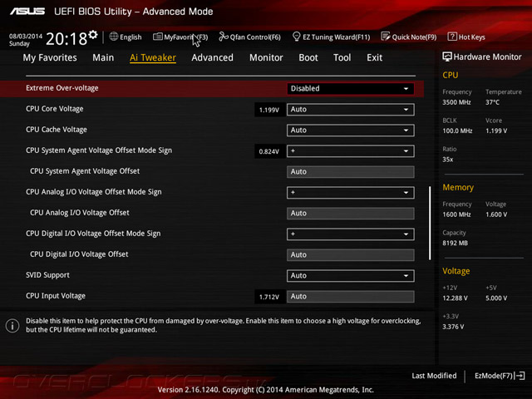Click the CPU Input Voltage Auto field
Screen dimensions: 532x399
coord(351,297)
